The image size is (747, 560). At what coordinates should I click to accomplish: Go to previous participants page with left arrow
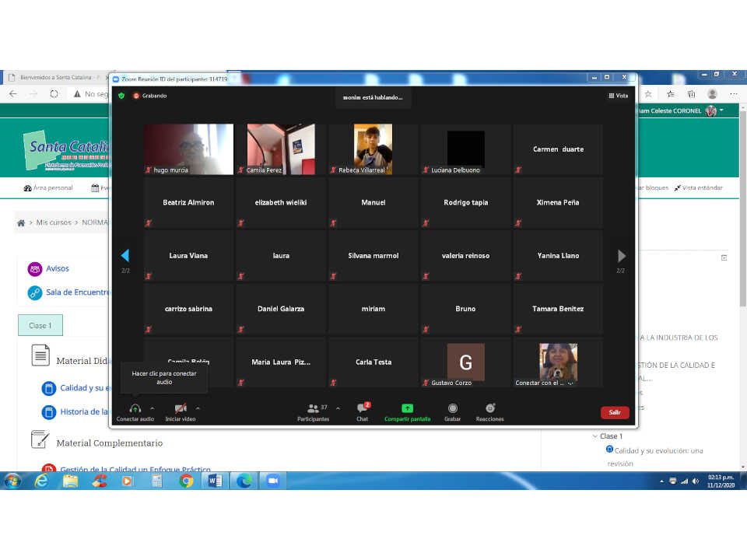[x=125, y=256]
